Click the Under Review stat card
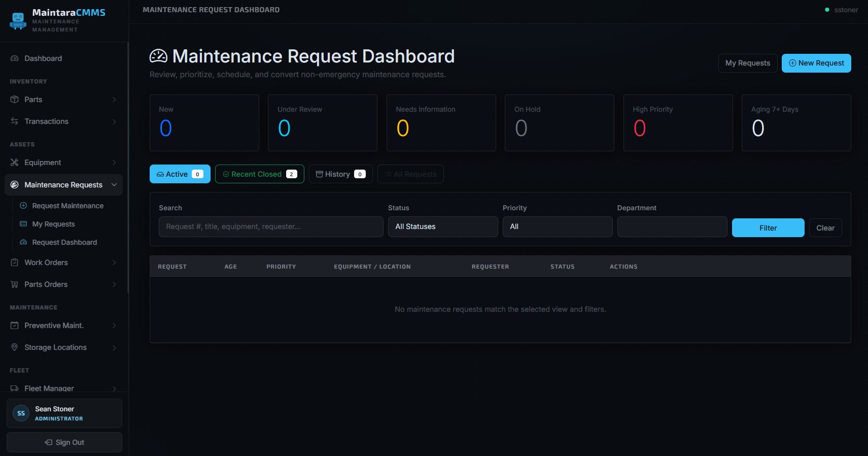Screen dimensions: 868x456 pyautogui.click(x=323, y=123)
